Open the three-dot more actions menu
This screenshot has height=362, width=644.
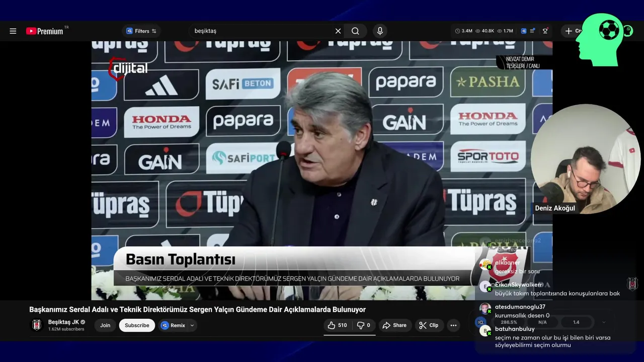point(453,325)
